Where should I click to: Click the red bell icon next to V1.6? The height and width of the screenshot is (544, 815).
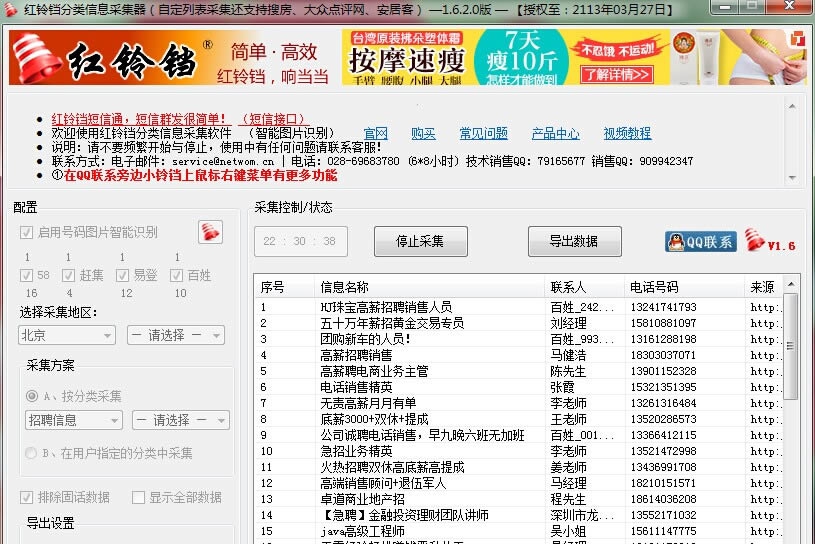[x=754, y=240]
